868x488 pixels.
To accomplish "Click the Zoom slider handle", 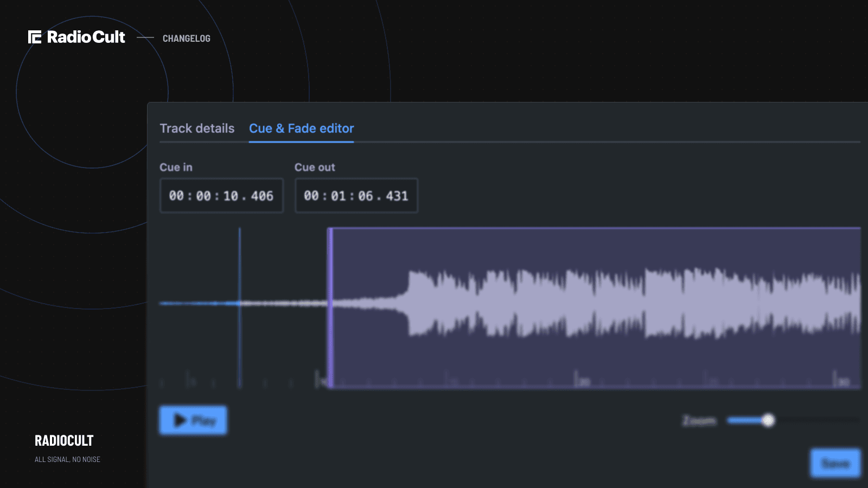I will 768,420.
